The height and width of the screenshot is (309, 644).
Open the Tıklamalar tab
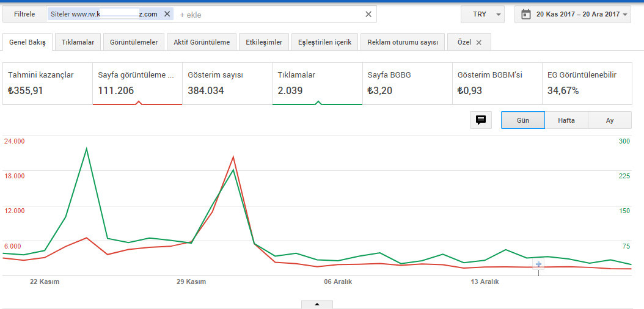coord(78,42)
